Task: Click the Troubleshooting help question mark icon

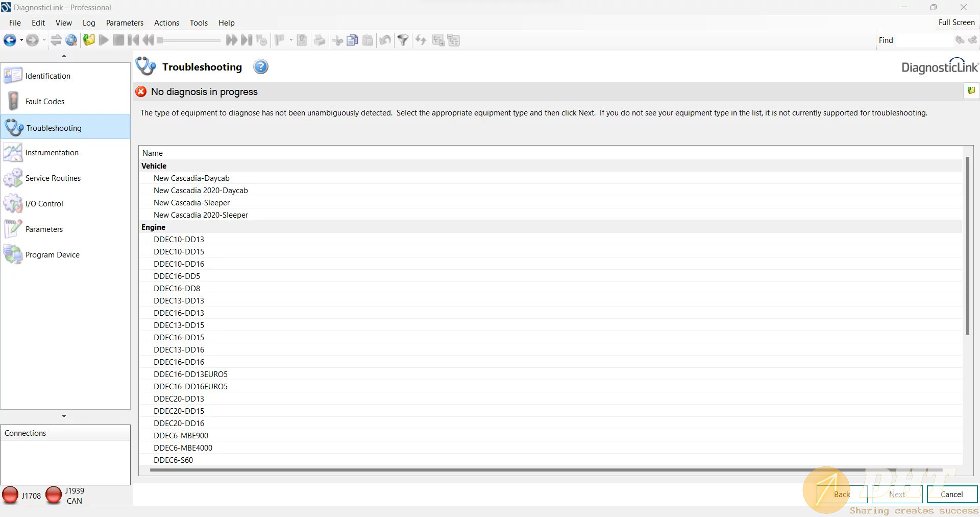Action: tap(261, 67)
